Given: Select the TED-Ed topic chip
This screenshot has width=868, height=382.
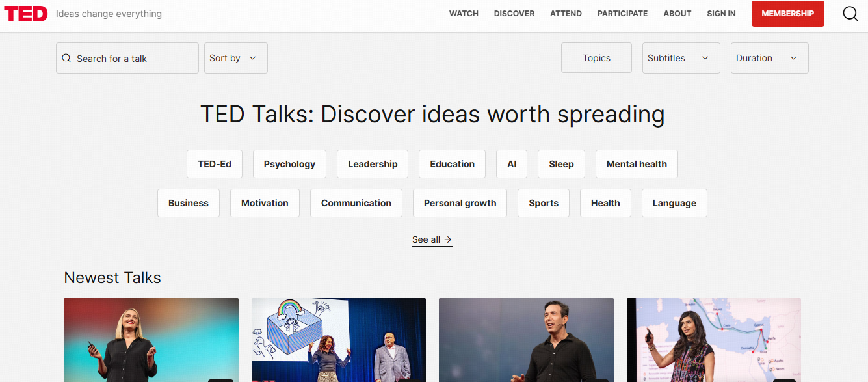Looking at the screenshot, I should coord(215,164).
